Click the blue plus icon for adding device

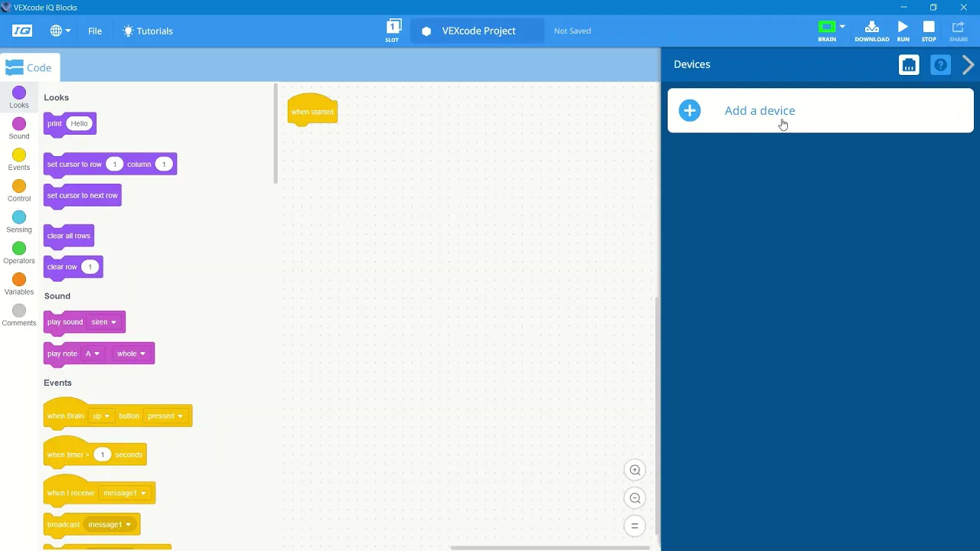point(690,111)
